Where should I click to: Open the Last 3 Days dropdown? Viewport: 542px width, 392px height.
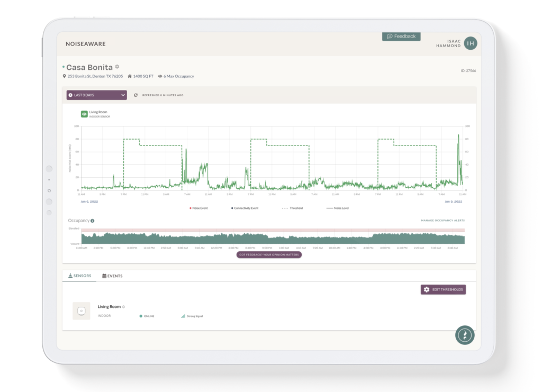96,95
